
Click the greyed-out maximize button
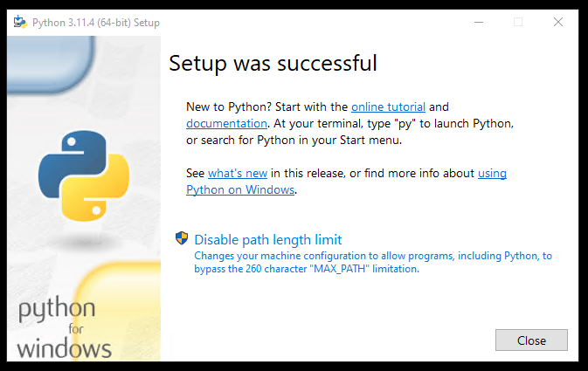[518, 22]
